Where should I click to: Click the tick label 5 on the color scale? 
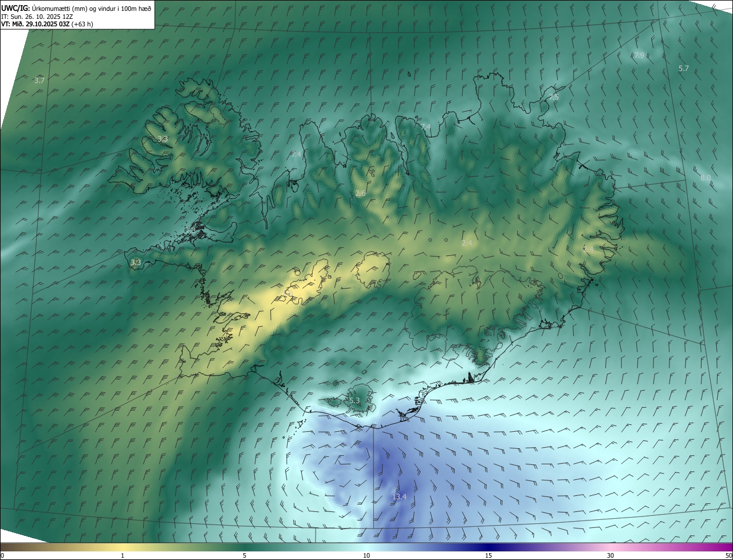point(245,555)
